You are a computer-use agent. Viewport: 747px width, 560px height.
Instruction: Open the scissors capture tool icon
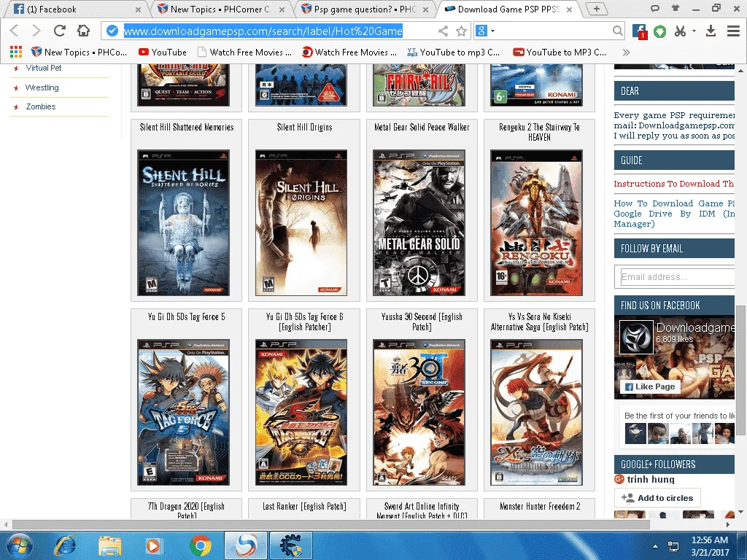680,31
